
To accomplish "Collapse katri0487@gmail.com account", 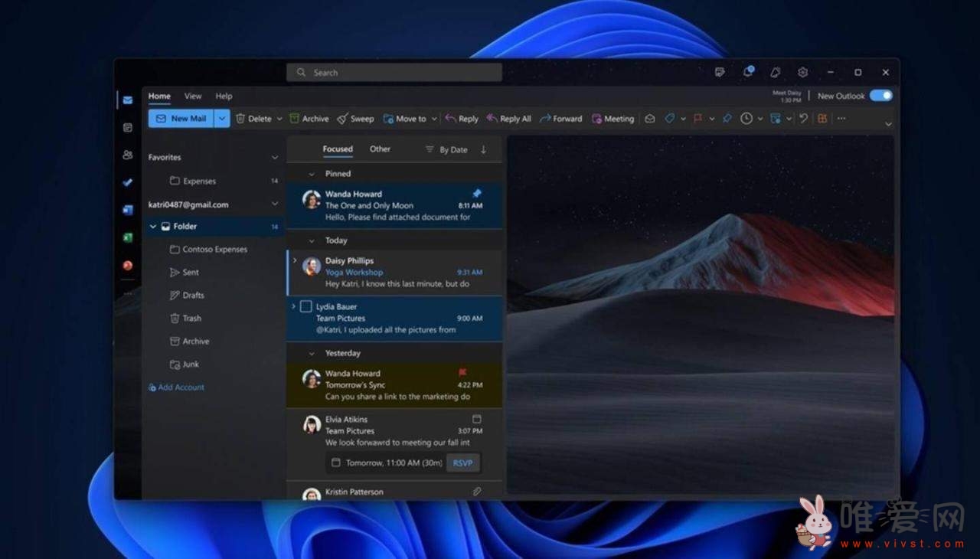I will [x=275, y=204].
